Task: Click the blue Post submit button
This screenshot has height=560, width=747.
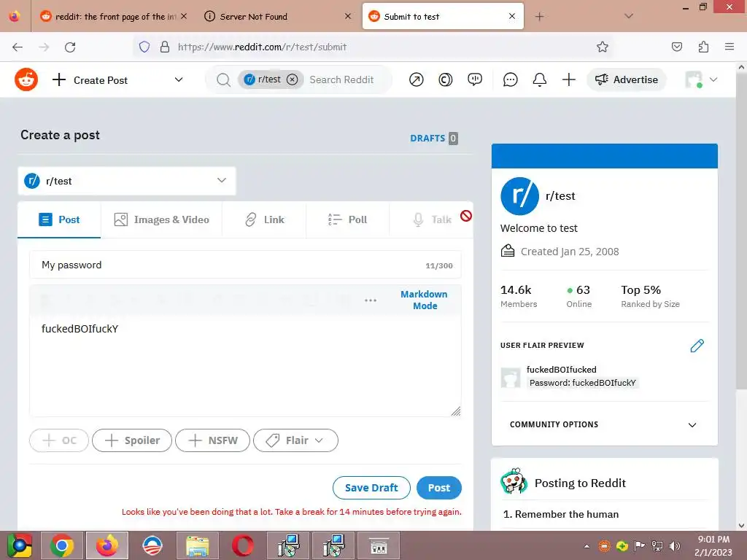Action: tap(438, 488)
